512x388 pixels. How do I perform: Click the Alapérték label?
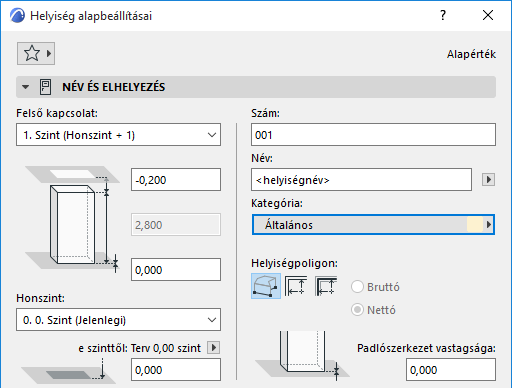pyautogui.click(x=471, y=54)
